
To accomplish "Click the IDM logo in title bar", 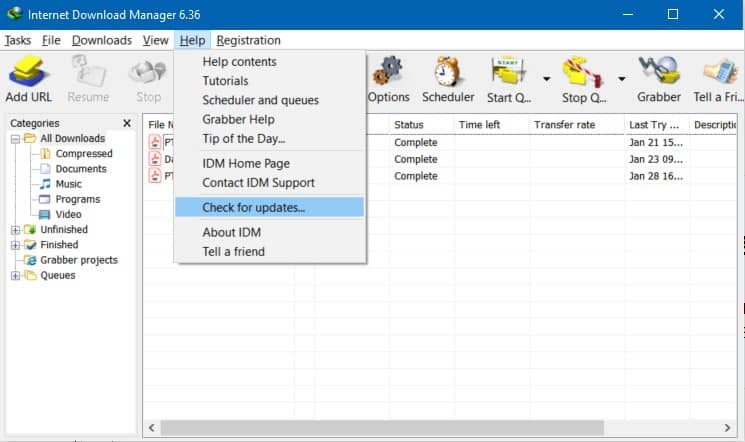I will click(15, 13).
